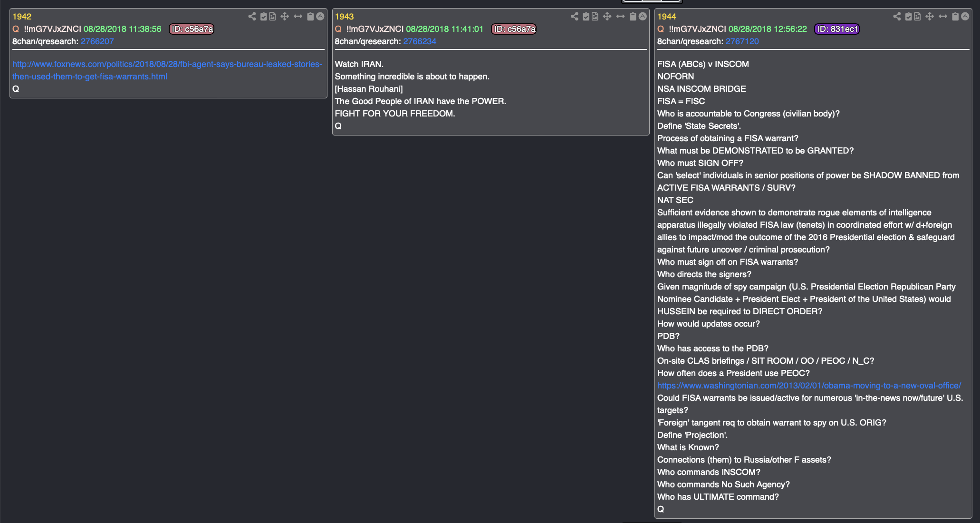Click 'Who directs the signers?' line
This screenshot has height=523, width=980.
pos(704,274)
